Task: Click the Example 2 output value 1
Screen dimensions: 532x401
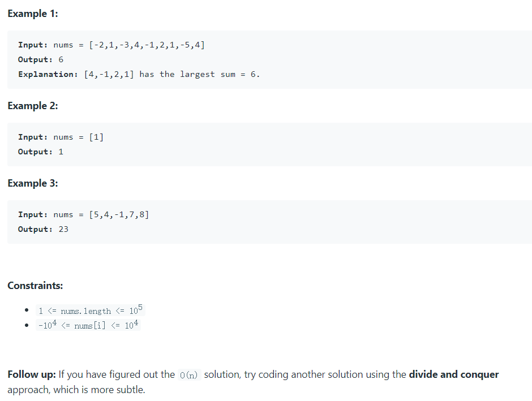Action: click(x=61, y=152)
